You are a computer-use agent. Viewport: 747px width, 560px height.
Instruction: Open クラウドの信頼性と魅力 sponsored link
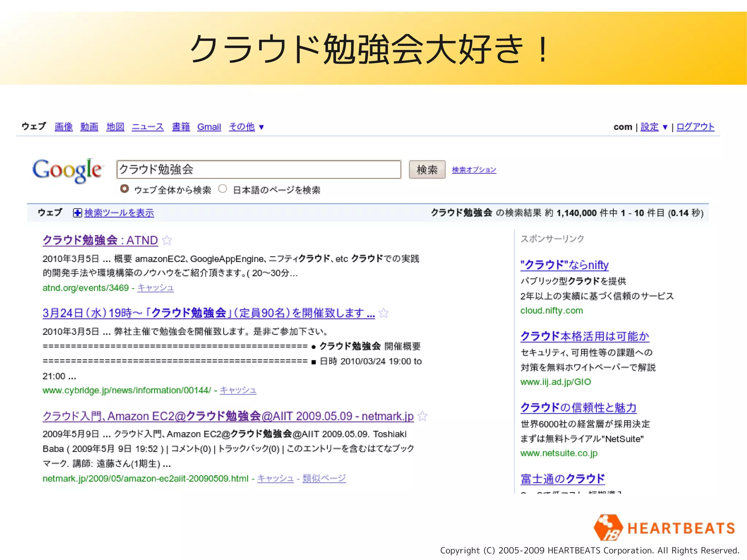(x=578, y=408)
